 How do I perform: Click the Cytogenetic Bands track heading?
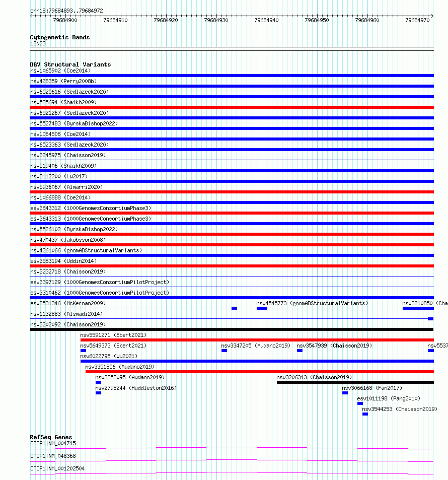pos(60,37)
